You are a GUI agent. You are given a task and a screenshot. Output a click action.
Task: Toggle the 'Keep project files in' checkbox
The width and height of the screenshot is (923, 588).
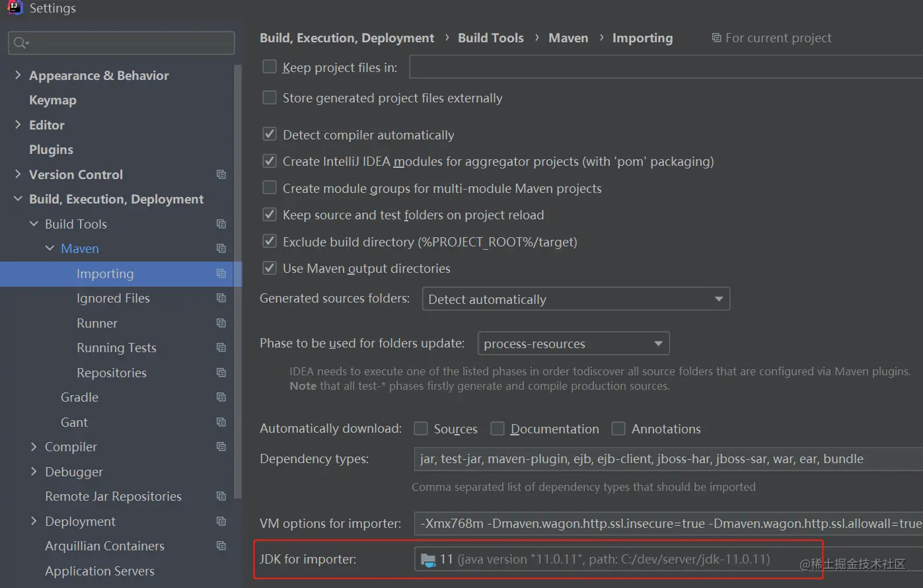pos(270,67)
